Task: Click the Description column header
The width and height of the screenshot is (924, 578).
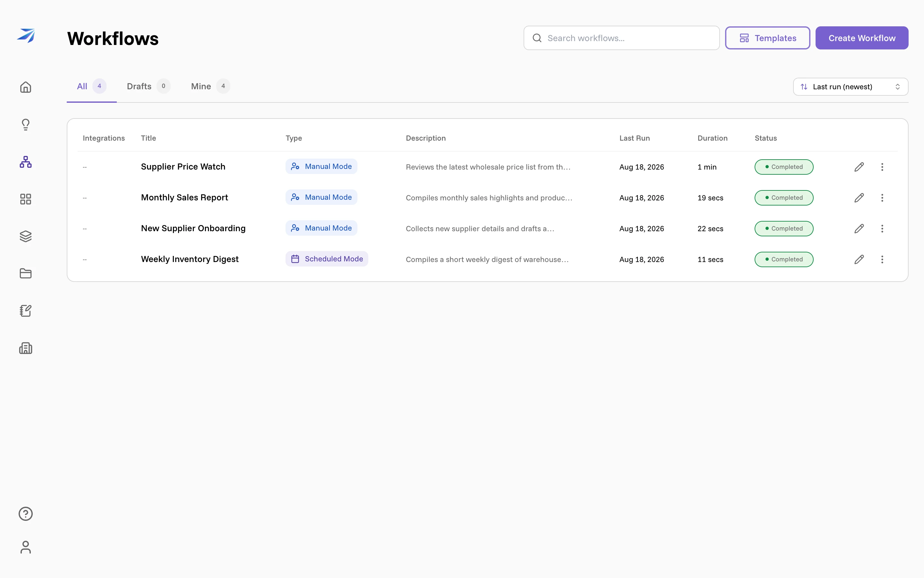Action: pos(426,138)
